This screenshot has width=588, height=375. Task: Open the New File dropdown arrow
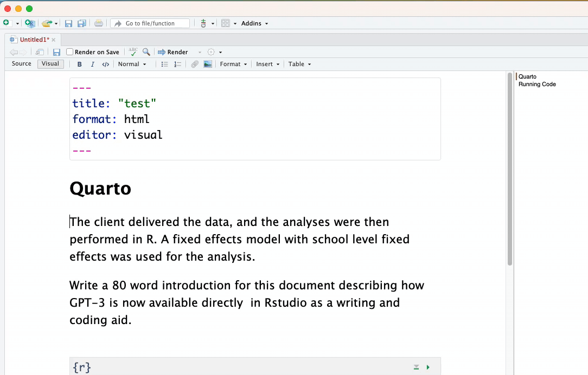17,24
